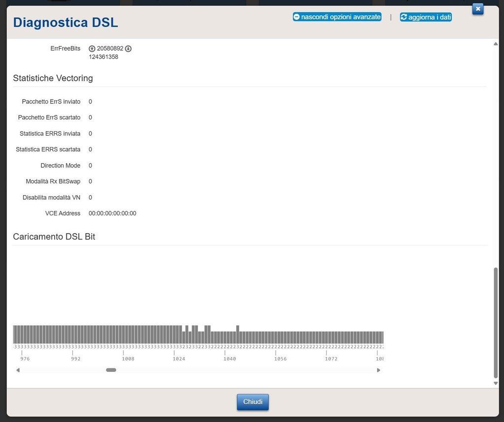Click the 1072 tick label on chart axis
This screenshot has width=504, height=422.
point(331,359)
